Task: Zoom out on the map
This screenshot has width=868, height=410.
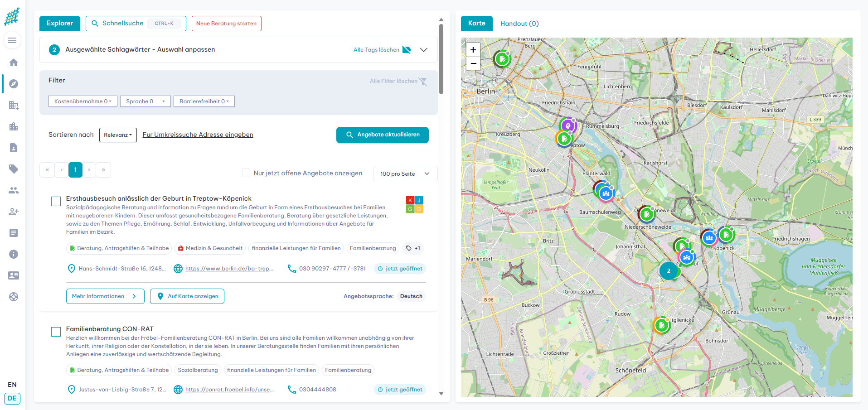Action: tap(473, 63)
